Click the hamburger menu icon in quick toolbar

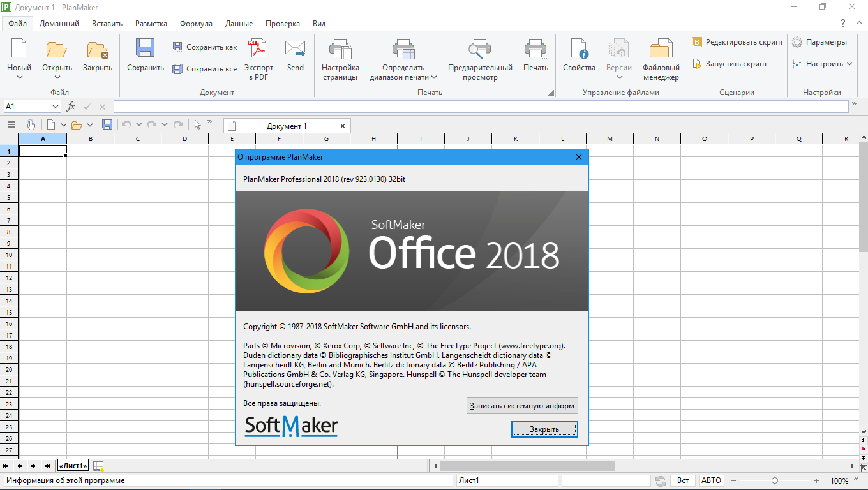[x=11, y=125]
